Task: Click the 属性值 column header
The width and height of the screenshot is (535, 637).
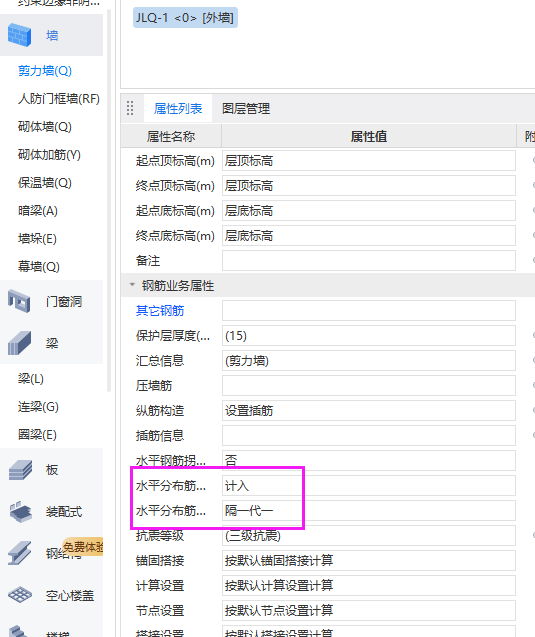Action: (x=369, y=136)
